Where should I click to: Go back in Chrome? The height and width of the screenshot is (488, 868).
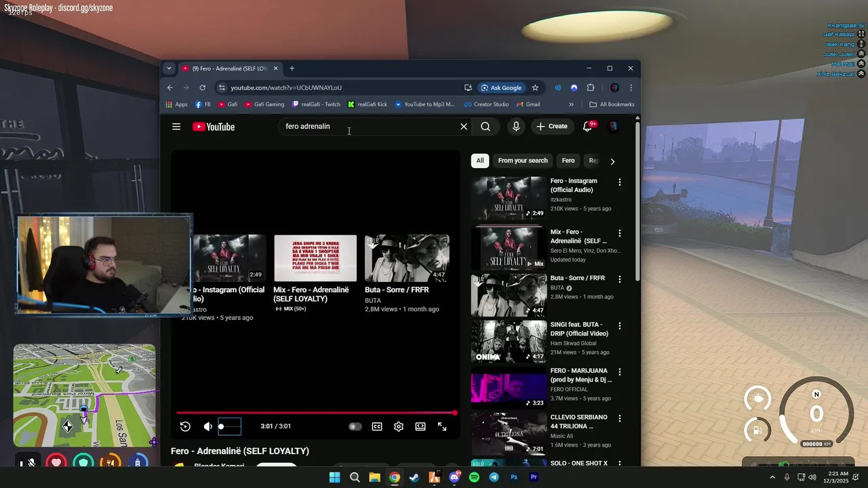pos(170,87)
